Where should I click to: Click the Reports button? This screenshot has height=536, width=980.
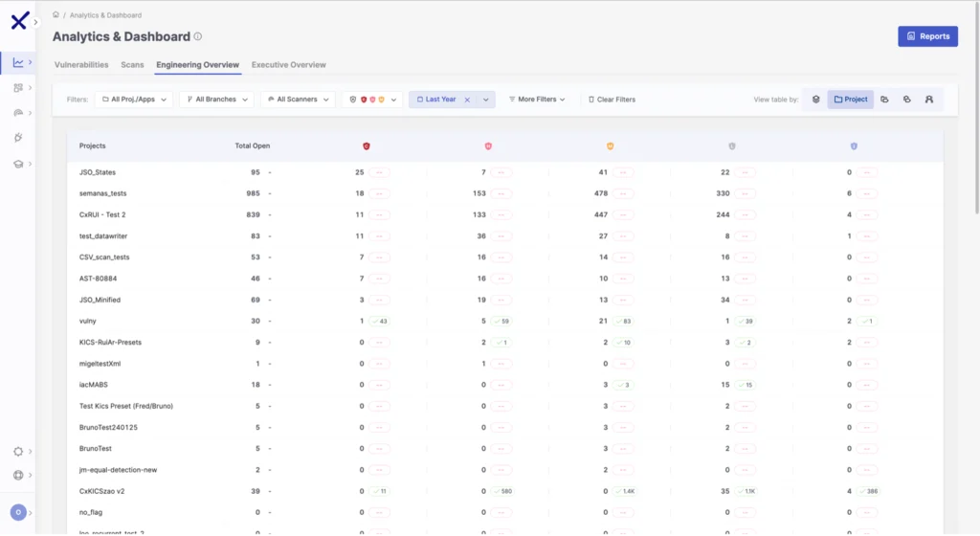(927, 36)
